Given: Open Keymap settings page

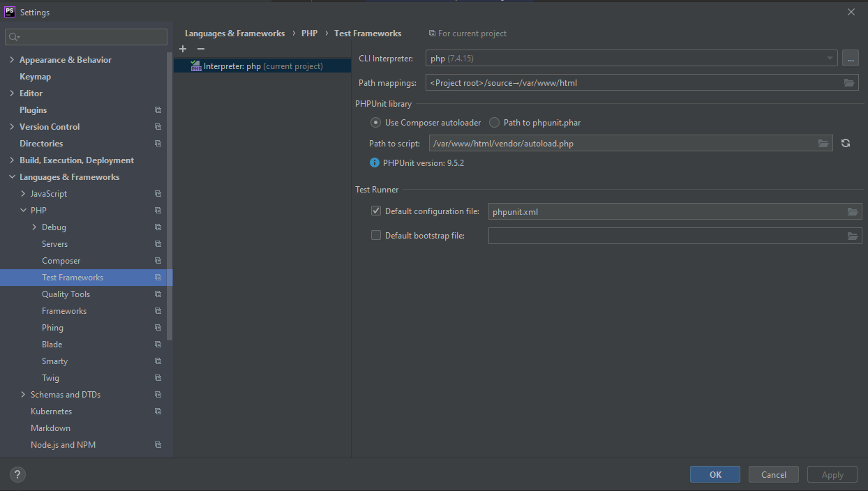Looking at the screenshot, I should pos(35,77).
